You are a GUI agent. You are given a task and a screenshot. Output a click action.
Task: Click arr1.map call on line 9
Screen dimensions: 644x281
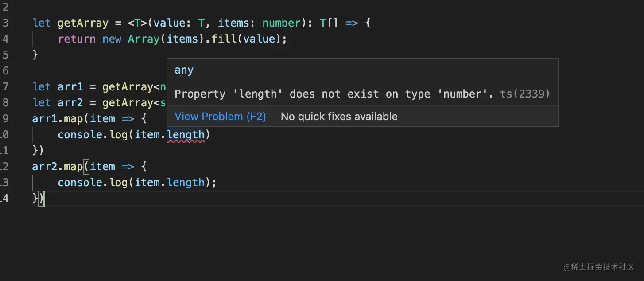click(x=58, y=119)
